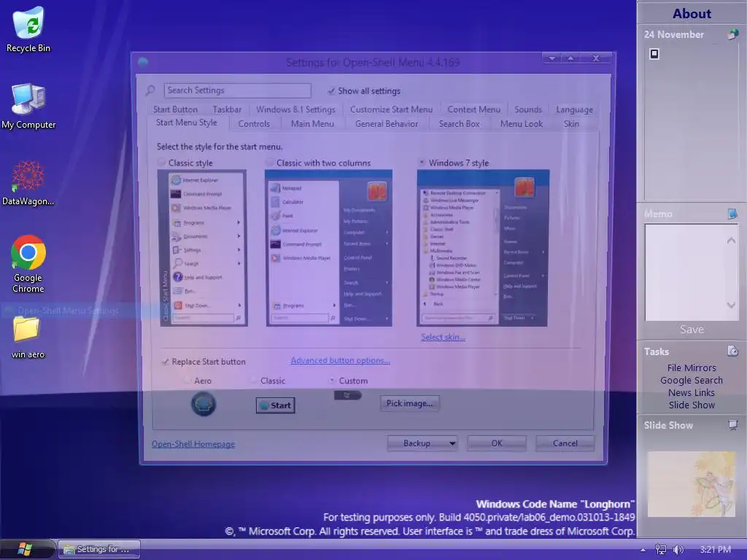Open the Search Box tab
This screenshot has width=747, height=560.
tap(460, 124)
